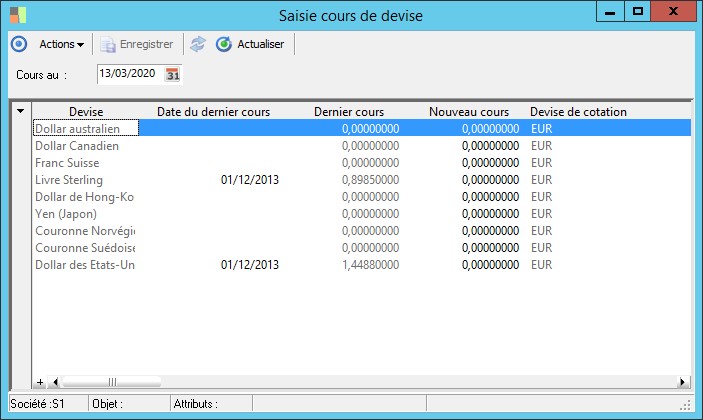The image size is (703, 420).
Task: Click the horizontal scrollbar right arrow
Action: click(682, 382)
